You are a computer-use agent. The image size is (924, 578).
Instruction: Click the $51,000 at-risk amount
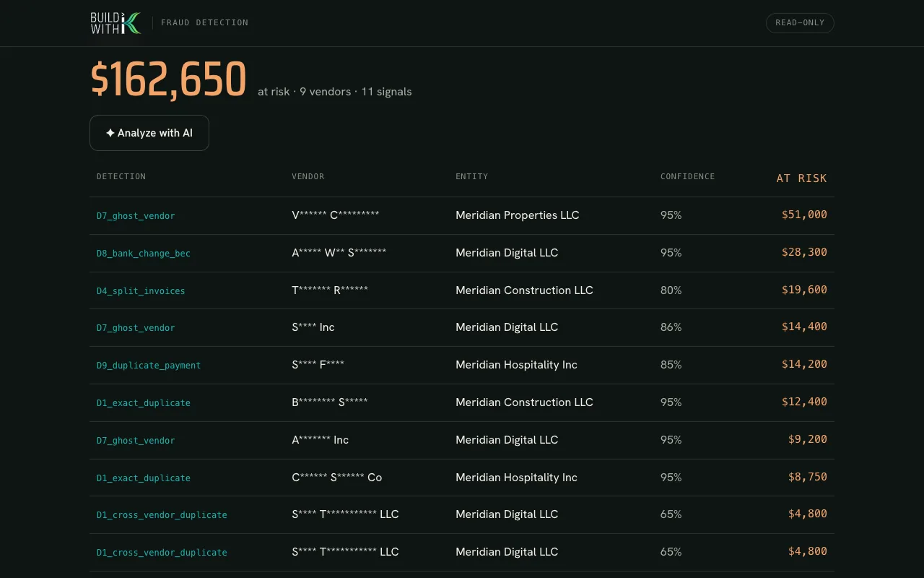(x=804, y=215)
